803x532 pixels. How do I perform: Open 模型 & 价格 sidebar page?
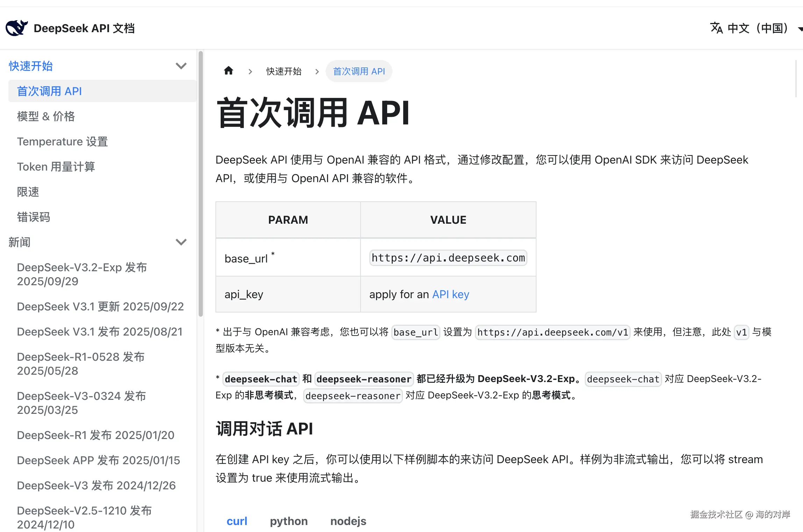(46, 116)
